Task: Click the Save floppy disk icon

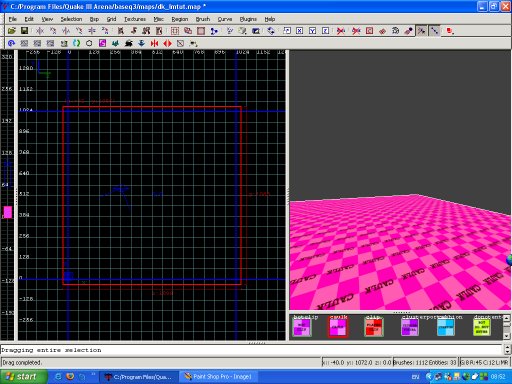Action: point(24,31)
